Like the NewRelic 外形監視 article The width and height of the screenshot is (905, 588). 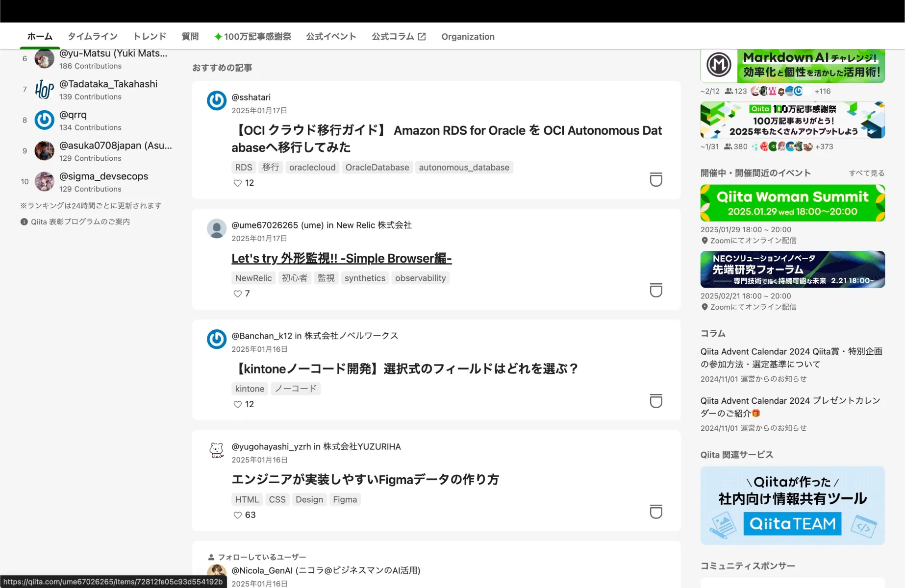point(237,294)
